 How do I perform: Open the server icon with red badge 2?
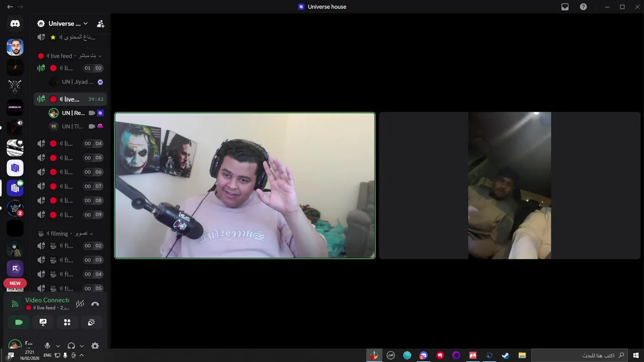pyautogui.click(x=15, y=208)
